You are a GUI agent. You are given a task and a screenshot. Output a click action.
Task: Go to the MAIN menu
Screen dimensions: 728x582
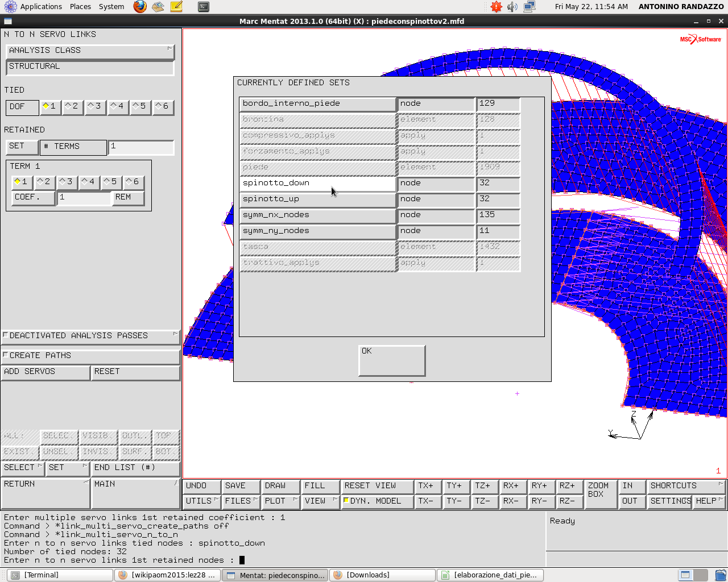pos(135,493)
